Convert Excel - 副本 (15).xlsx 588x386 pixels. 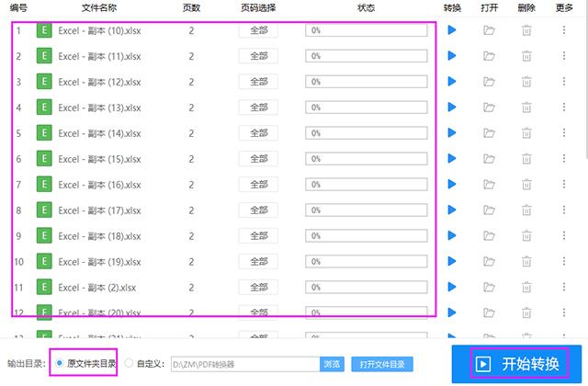pos(451,159)
